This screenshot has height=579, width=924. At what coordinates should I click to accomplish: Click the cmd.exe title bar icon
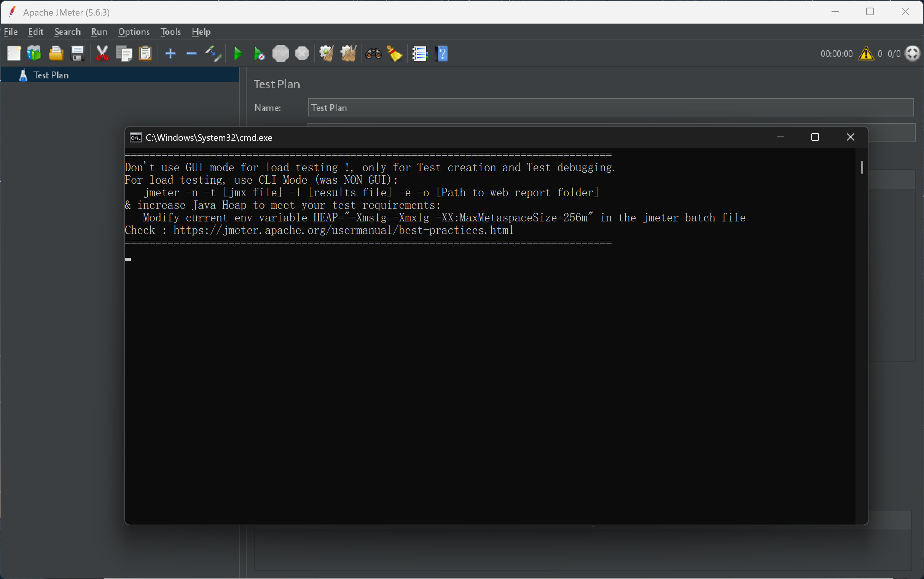coord(135,137)
